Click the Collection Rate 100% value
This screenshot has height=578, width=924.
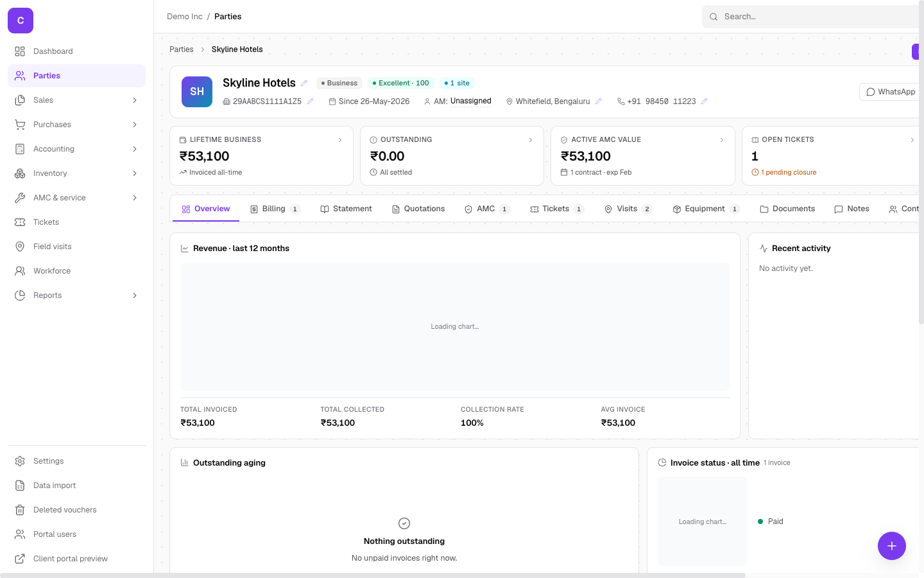click(472, 423)
